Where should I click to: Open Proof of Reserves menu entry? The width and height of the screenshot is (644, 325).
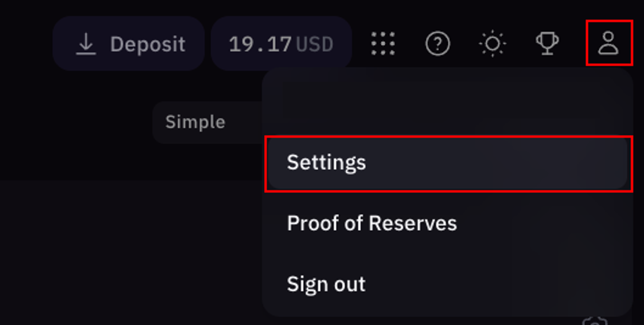pyautogui.click(x=448, y=223)
